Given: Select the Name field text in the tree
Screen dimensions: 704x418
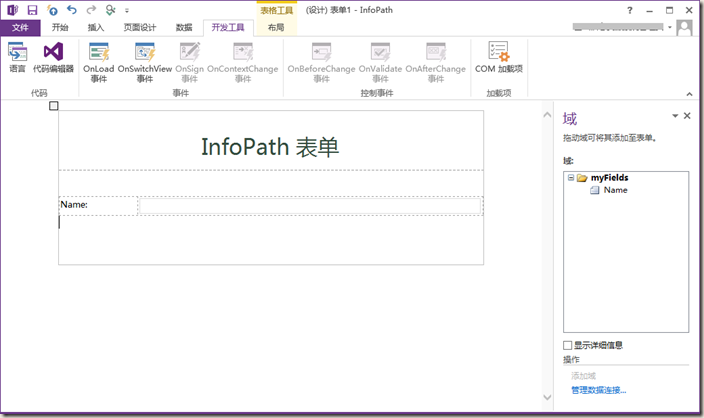Looking at the screenshot, I should pos(616,190).
